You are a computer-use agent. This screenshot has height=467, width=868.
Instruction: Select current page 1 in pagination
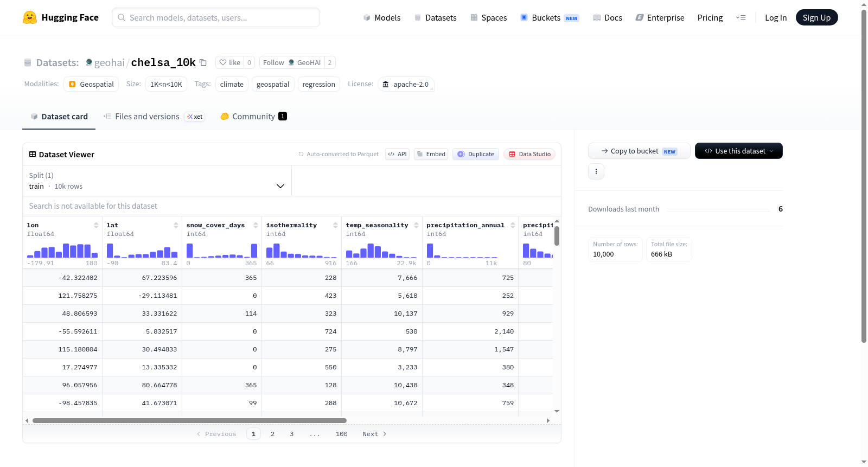pyautogui.click(x=253, y=434)
